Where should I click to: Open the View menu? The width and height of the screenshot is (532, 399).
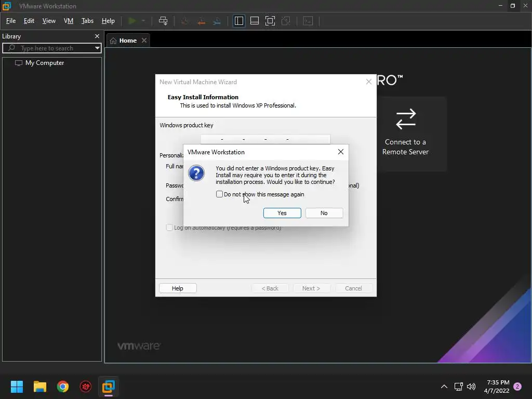coord(49,21)
